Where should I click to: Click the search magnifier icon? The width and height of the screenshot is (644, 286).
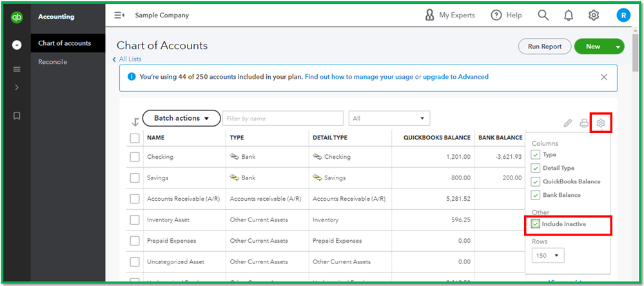pyautogui.click(x=543, y=15)
